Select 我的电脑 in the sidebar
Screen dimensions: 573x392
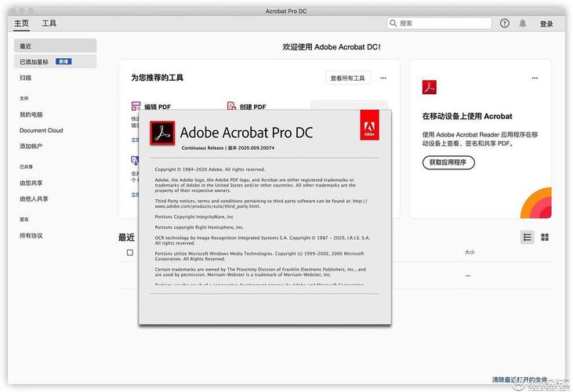pyautogui.click(x=31, y=114)
